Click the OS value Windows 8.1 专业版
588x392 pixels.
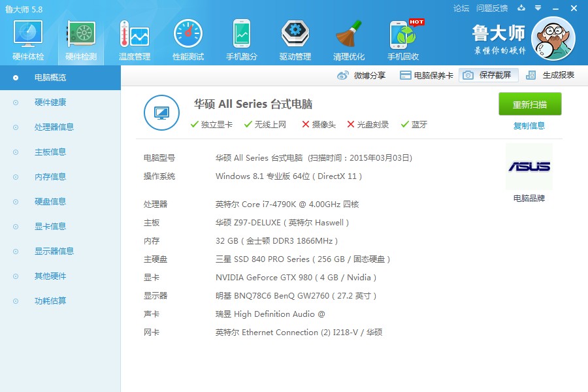pos(289,176)
